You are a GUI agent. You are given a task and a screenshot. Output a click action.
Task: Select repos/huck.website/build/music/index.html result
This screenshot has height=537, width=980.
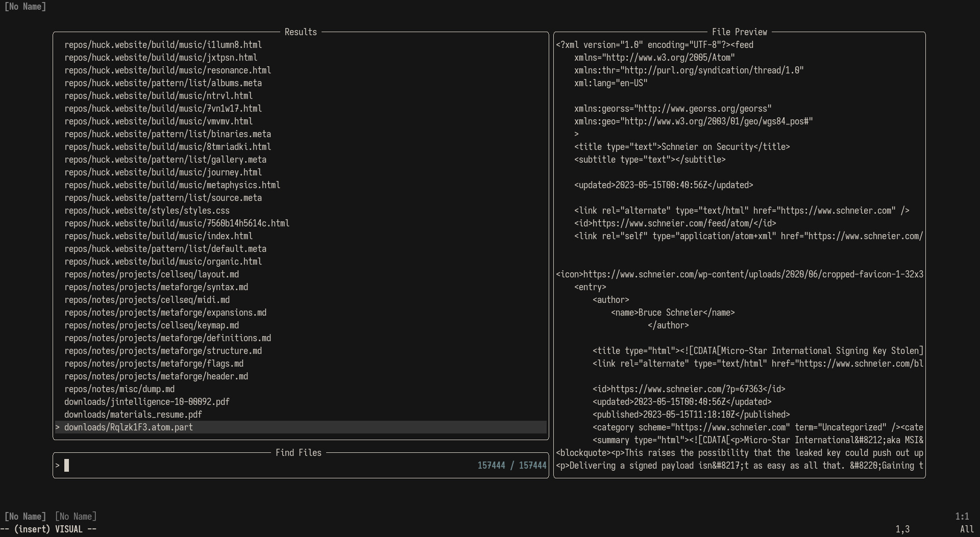point(301,236)
